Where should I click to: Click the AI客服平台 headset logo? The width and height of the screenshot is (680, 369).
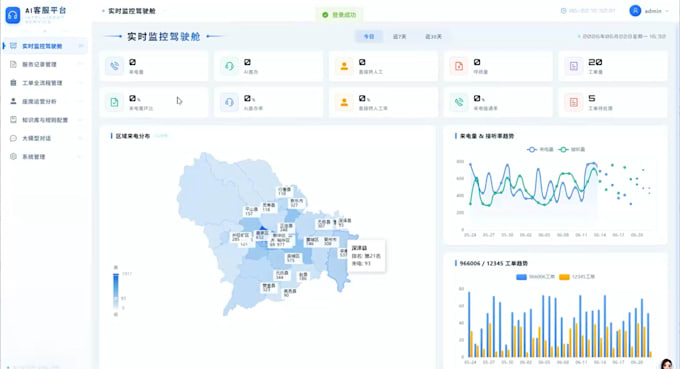click(13, 15)
